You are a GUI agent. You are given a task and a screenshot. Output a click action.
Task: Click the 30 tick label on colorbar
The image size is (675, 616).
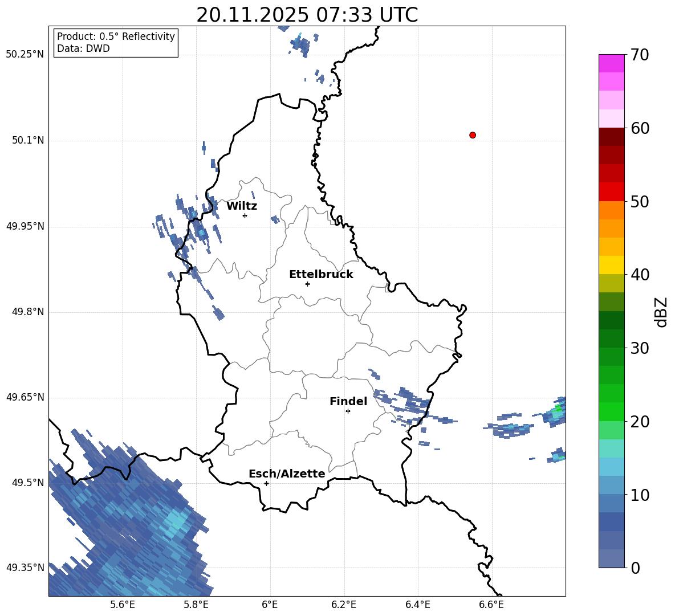tap(640, 348)
